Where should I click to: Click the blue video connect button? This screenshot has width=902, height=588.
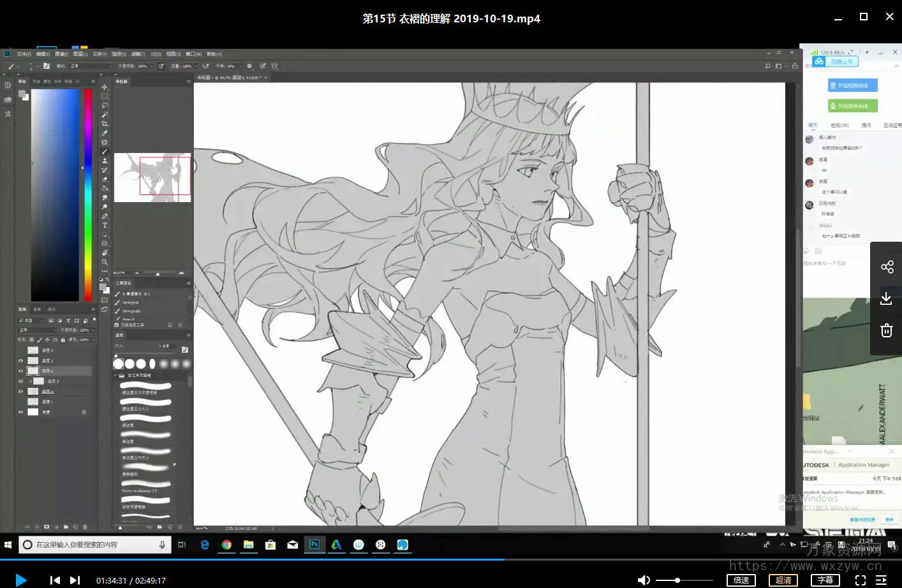click(852, 85)
